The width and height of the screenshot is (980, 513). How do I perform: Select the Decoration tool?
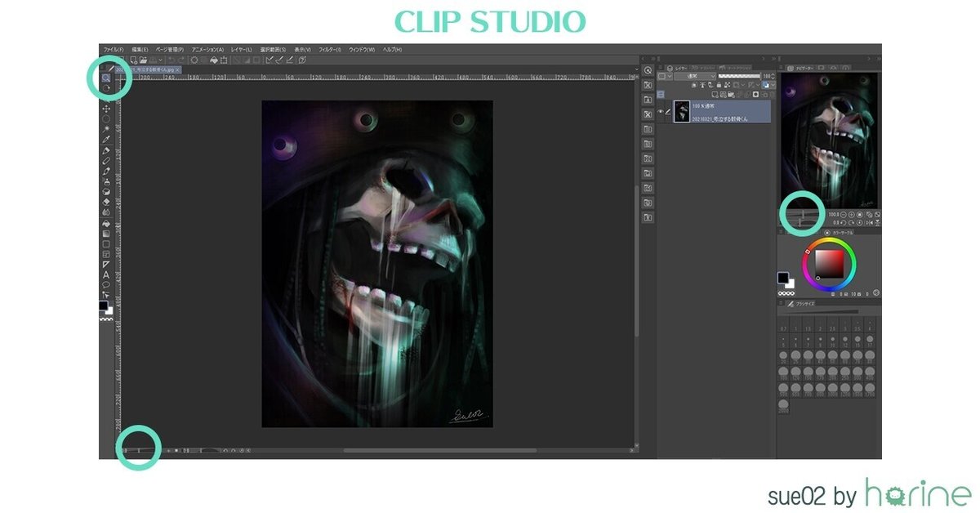pyautogui.click(x=106, y=191)
